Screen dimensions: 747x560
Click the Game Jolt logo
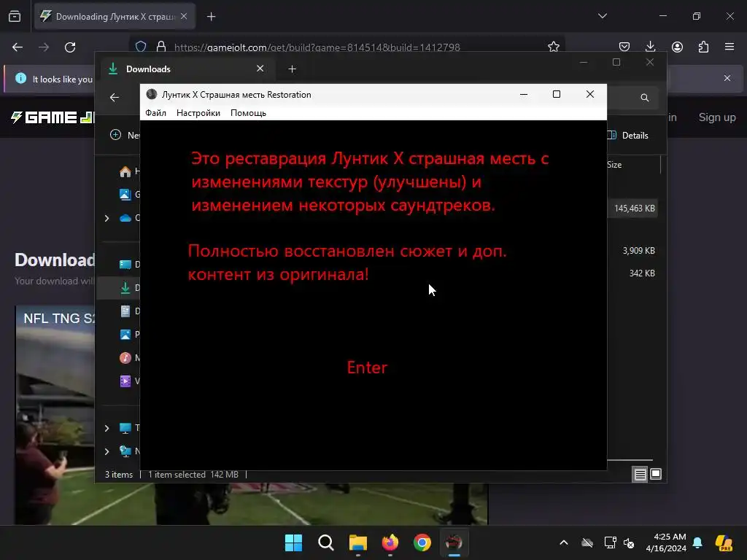click(x=53, y=117)
